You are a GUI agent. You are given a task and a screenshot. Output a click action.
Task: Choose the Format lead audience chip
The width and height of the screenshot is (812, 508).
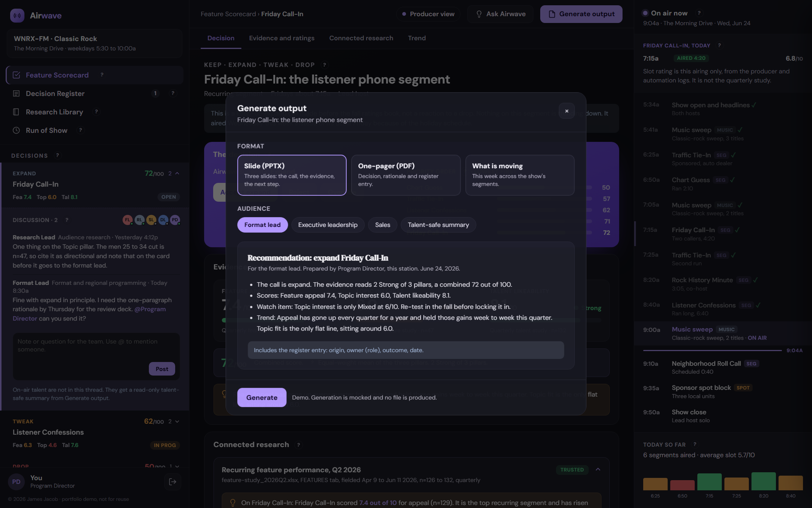point(262,225)
